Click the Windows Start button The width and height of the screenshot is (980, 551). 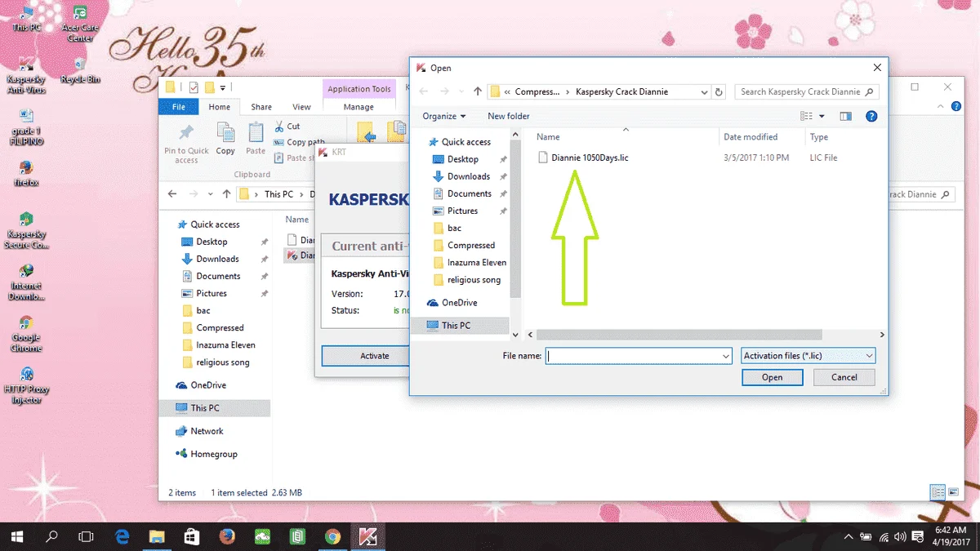pyautogui.click(x=16, y=536)
